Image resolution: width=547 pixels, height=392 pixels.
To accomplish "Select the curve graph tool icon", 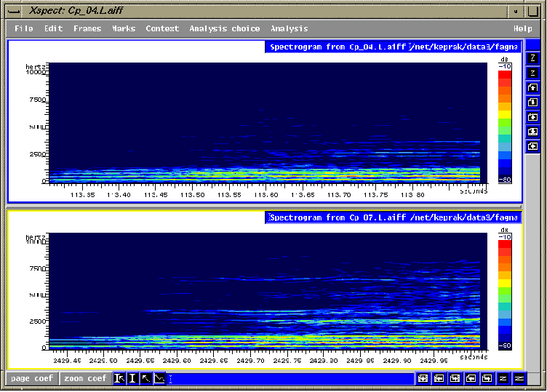I will click(x=159, y=378).
